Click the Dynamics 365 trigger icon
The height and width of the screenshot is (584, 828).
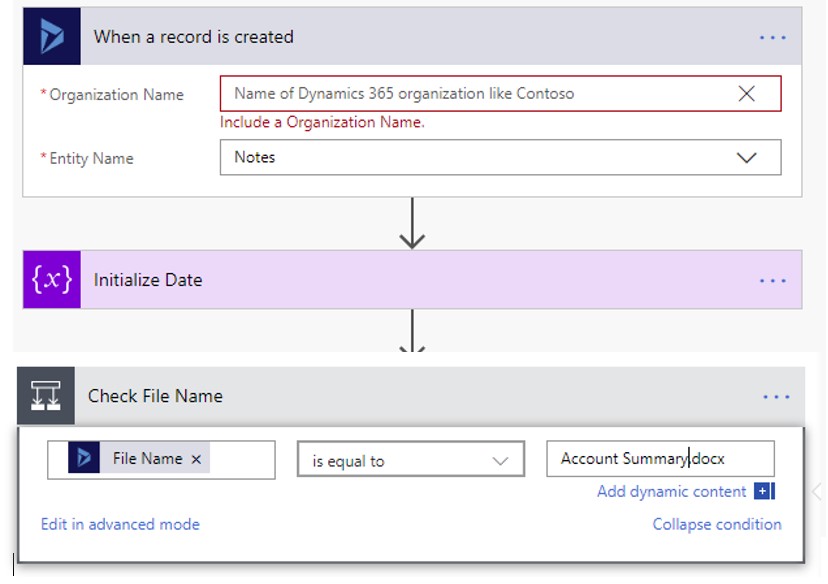[52, 36]
